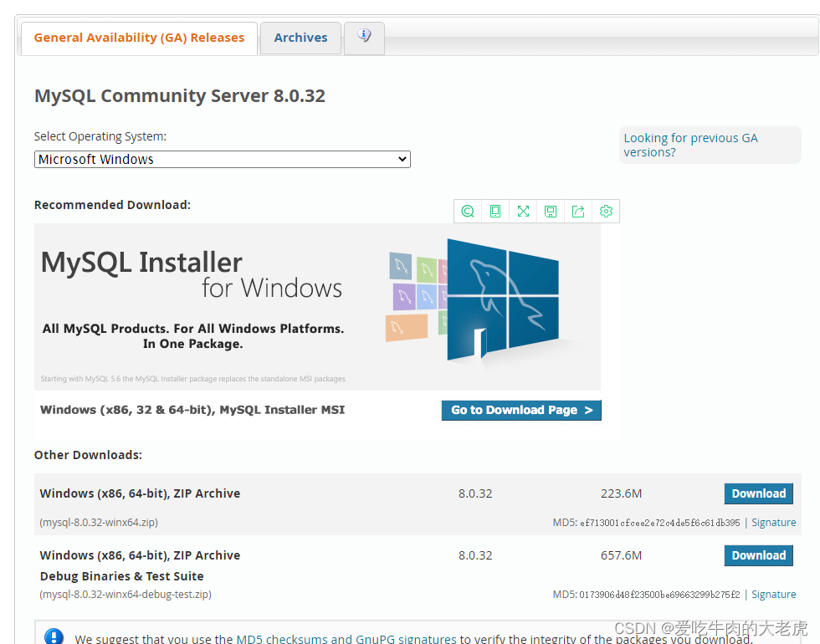The width and height of the screenshot is (820, 644).
Task: Click the share/export arrow icon
Action: pos(578,211)
